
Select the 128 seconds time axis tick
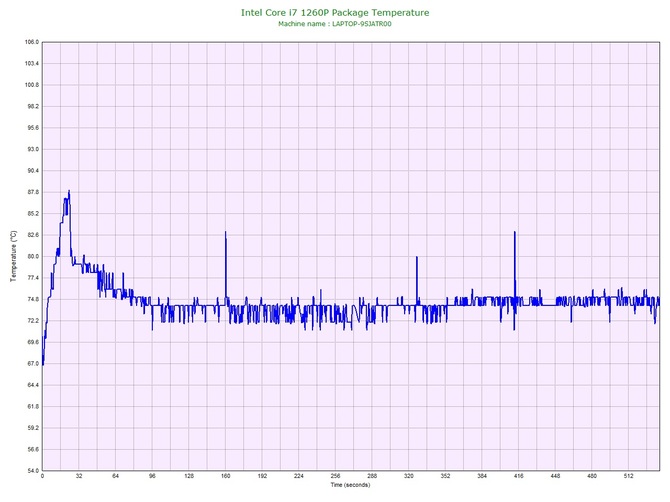(x=189, y=476)
